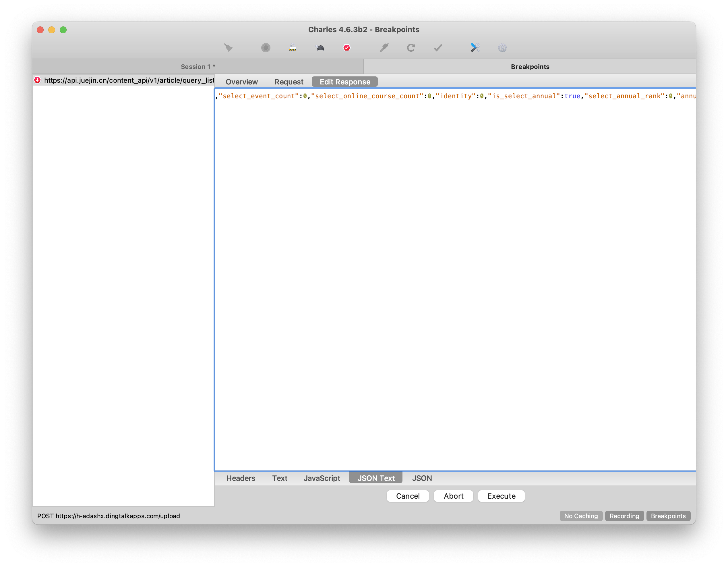
Task: Toggle the recording circle toolbar icon
Action: tap(266, 48)
